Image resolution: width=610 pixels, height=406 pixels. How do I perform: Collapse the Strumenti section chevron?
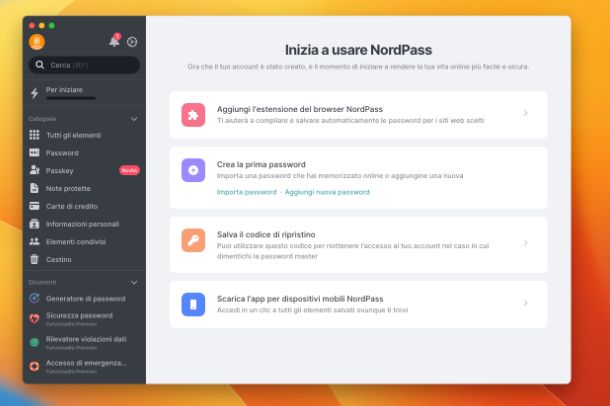click(134, 282)
